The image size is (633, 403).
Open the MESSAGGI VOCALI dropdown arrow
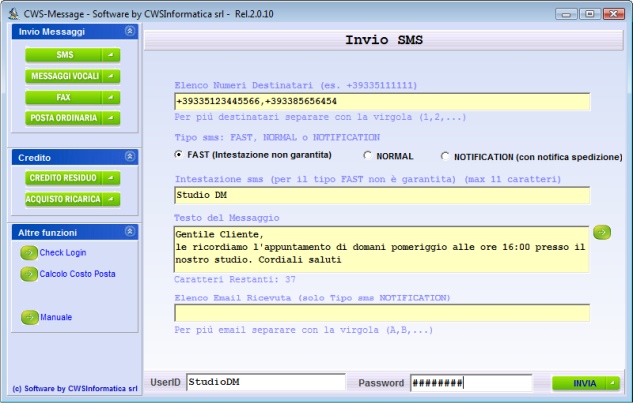pyautogui.click(x=111, y=76)
